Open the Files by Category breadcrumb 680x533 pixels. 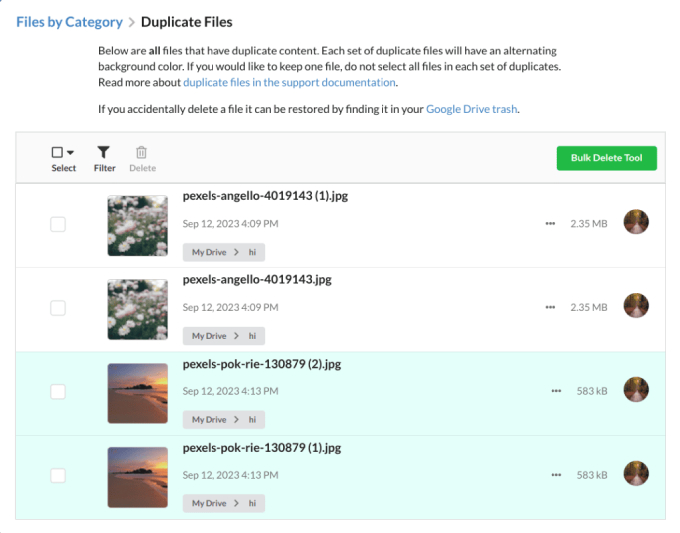tap(69, 22)
